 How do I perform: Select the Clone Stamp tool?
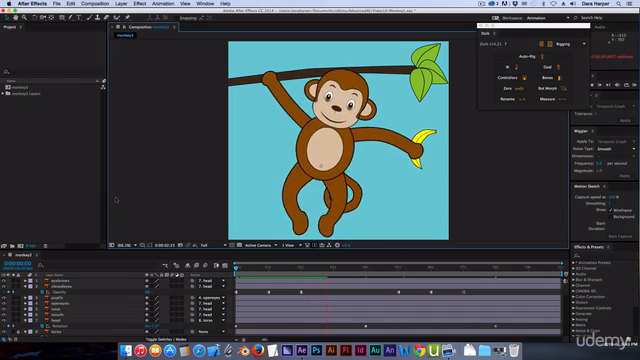click(98, 18)
